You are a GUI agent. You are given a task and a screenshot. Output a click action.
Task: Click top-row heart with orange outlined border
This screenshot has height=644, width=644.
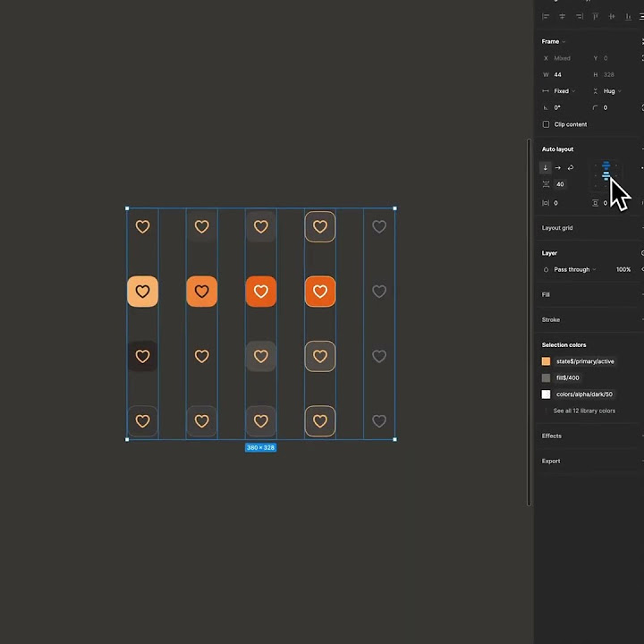(x=320, y=226)
